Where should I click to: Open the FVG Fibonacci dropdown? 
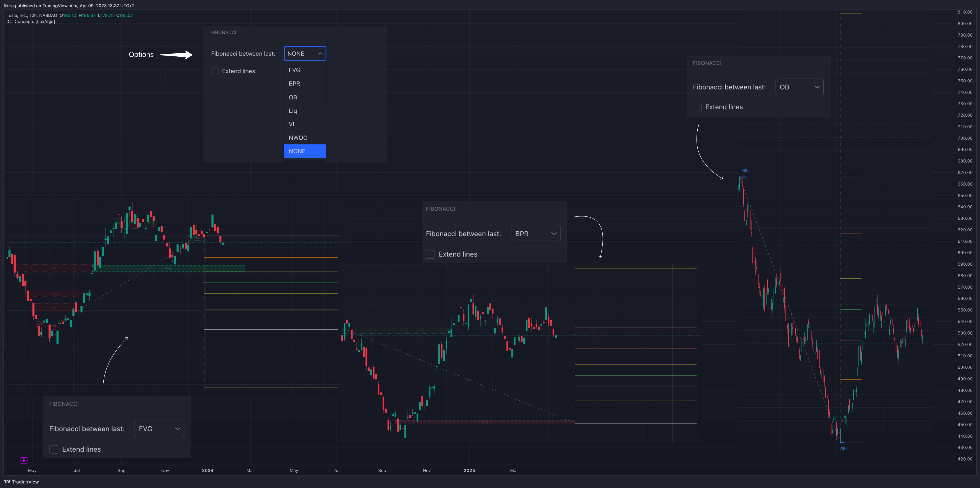click(x=159, y=429)
